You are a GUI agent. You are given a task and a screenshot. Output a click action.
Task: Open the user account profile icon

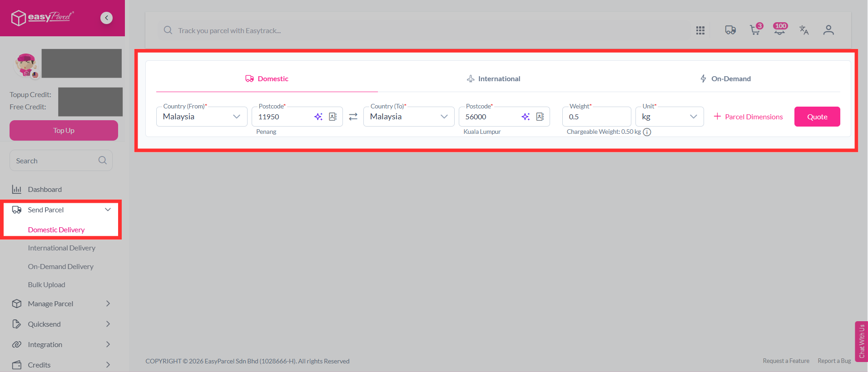[x=828, y=30]
